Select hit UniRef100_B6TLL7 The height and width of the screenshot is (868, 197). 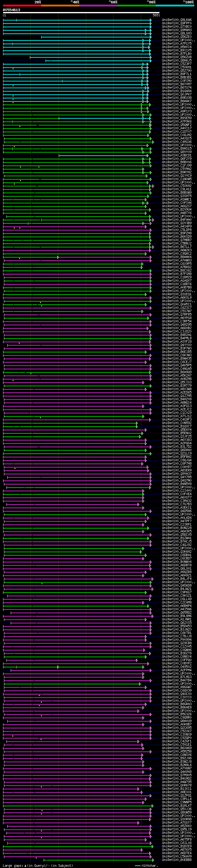(x=177, y=247)
